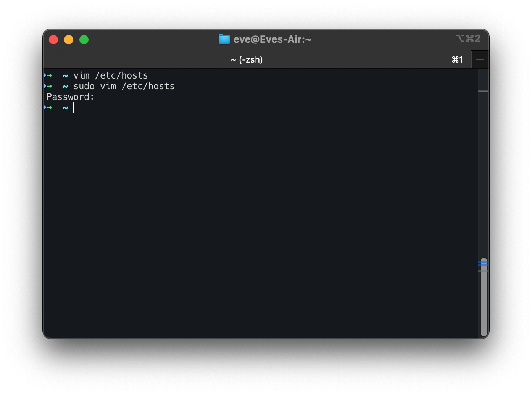532x395 pixels.
Task: Open a new tab with the plus icon
Action: (480, 59)
